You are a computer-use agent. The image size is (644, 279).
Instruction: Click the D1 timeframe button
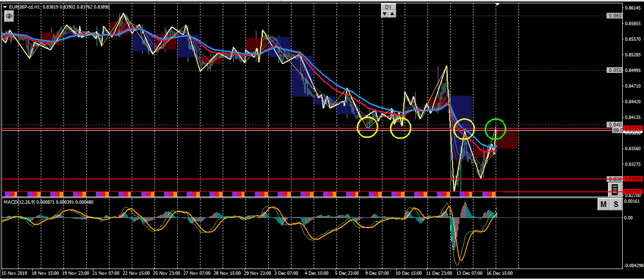point(388,7)
